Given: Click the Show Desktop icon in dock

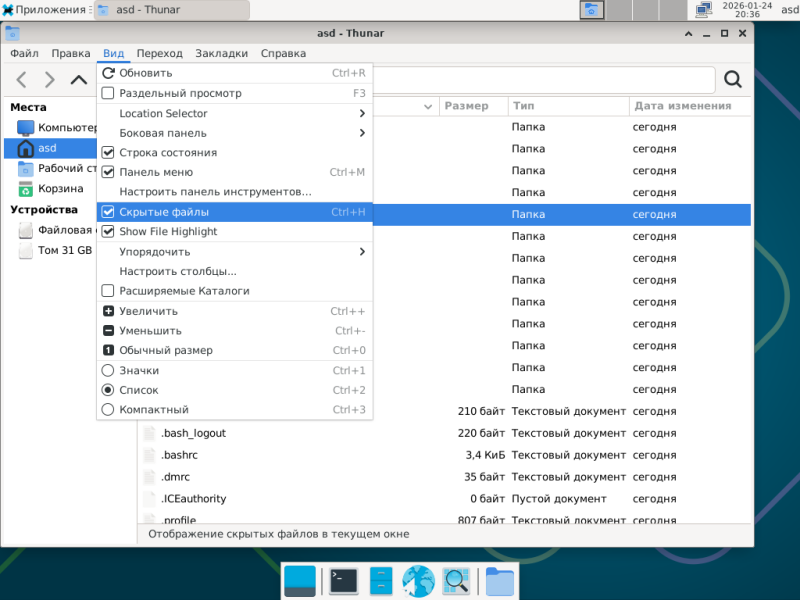Looking at the screenshot, I should (x=299, y=581).
